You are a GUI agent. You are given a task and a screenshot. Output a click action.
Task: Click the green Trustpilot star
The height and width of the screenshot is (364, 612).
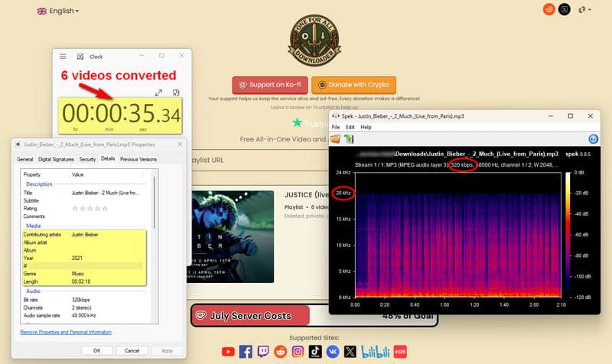[x=297, y=122]
